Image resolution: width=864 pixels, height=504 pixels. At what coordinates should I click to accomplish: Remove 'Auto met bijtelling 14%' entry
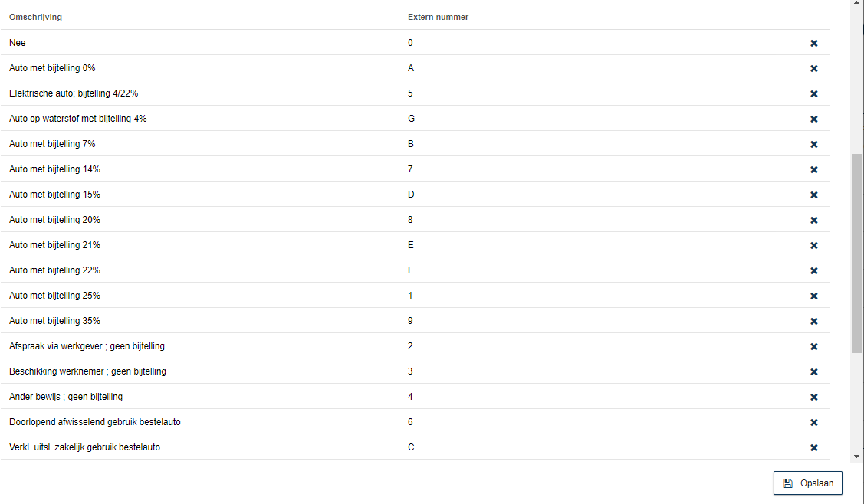(x=814, y=169)
